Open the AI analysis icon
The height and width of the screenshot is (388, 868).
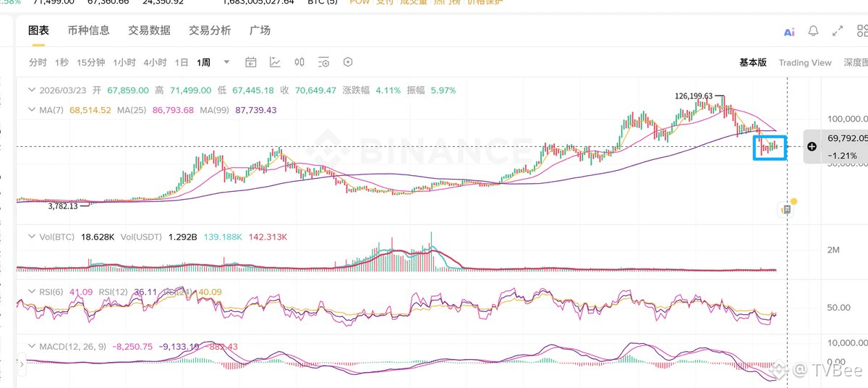pos(789,31)
